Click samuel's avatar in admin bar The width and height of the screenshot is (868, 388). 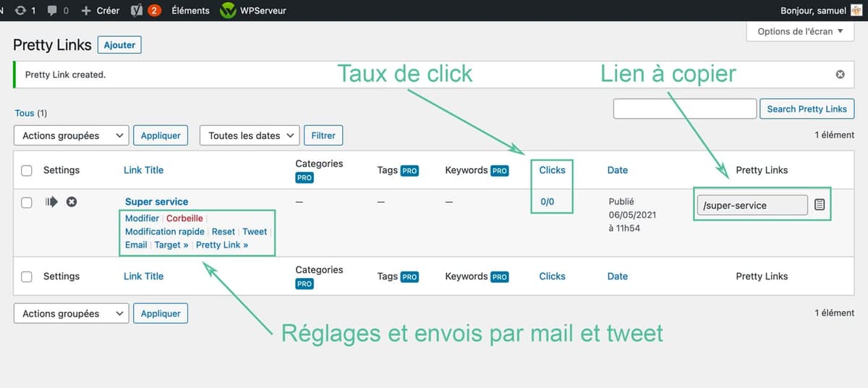[x=856, y=11]
